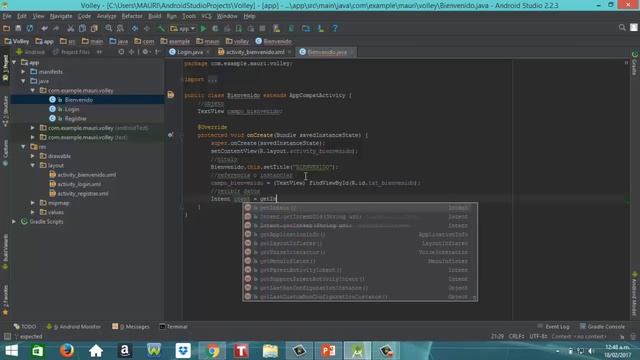Click the Undo arrow icon
640x360 pixels.
[44, 29]
